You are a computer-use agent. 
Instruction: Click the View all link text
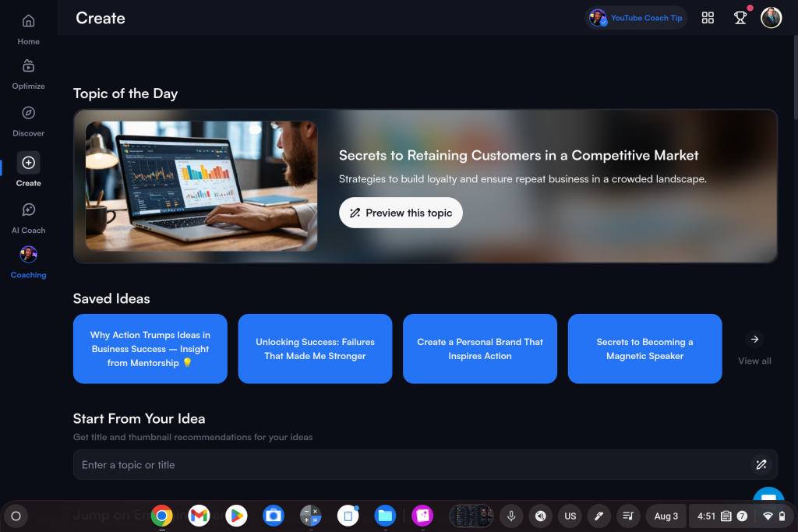coord(754,361)
